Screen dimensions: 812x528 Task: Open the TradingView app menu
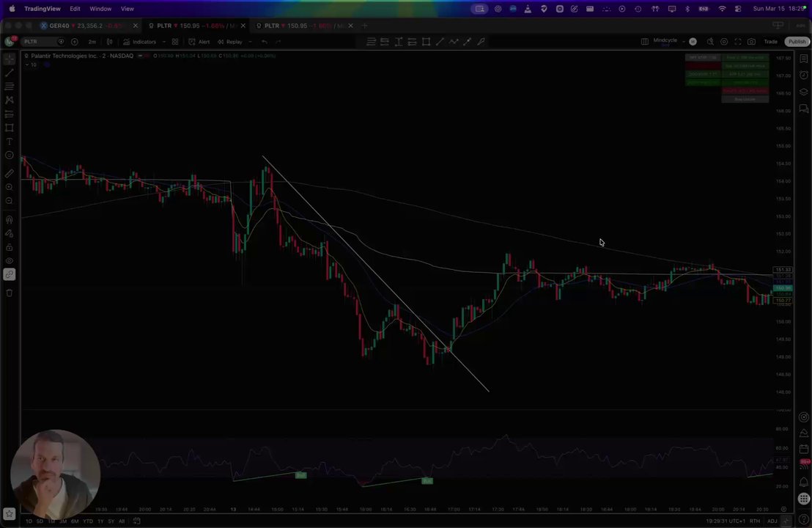[x=43, y=9]
